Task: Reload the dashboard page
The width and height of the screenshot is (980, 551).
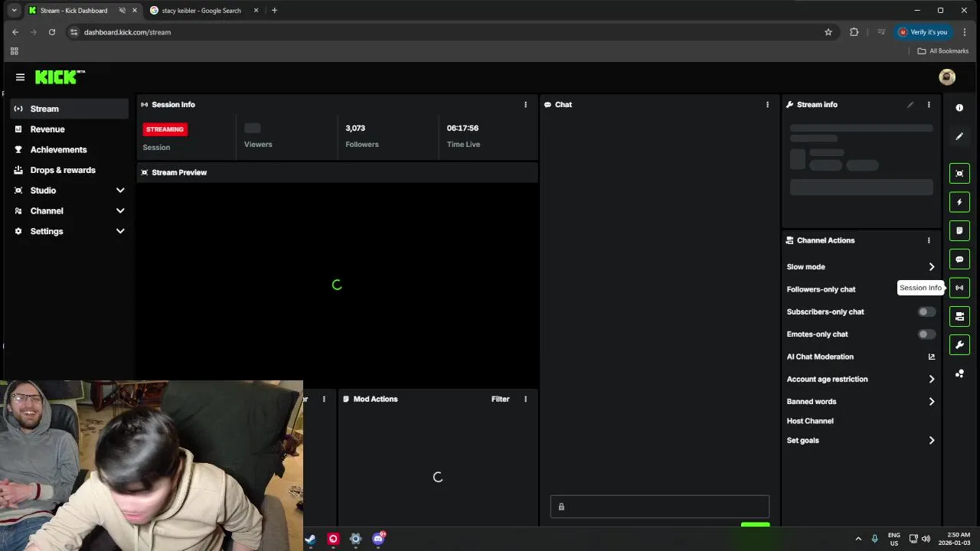Action: click(52, 32)
